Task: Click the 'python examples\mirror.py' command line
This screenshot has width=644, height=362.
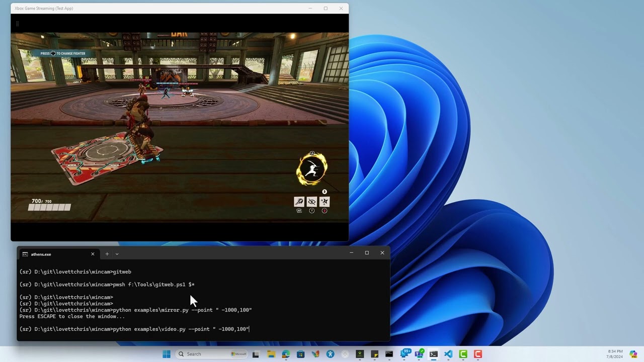Action: coord(135,310)
